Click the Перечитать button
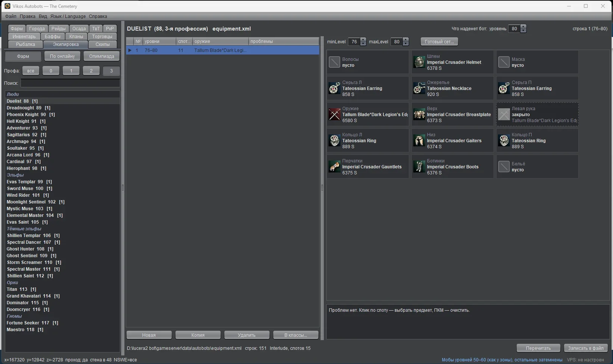Viewport: 613px width, 364px height. (x=538, y=348)
